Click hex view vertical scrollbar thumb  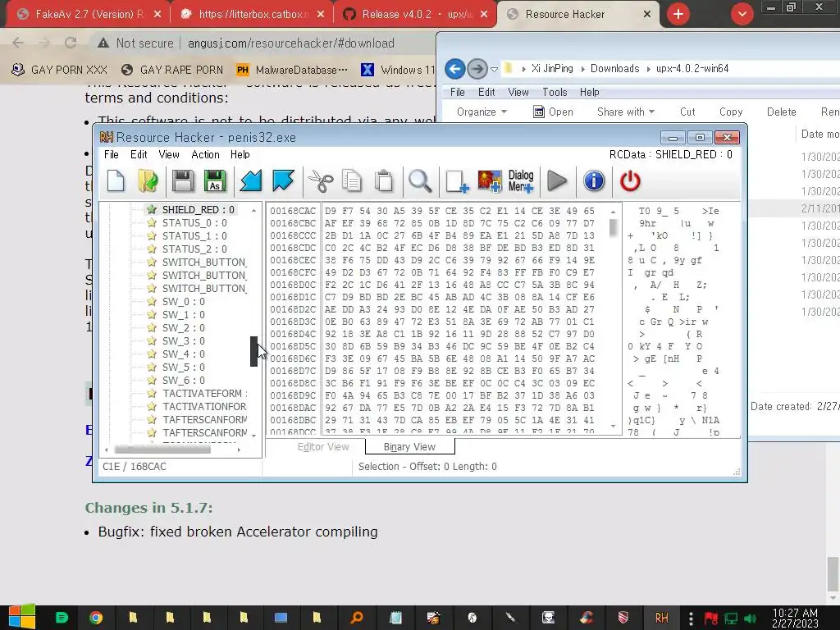click(613, 226)
